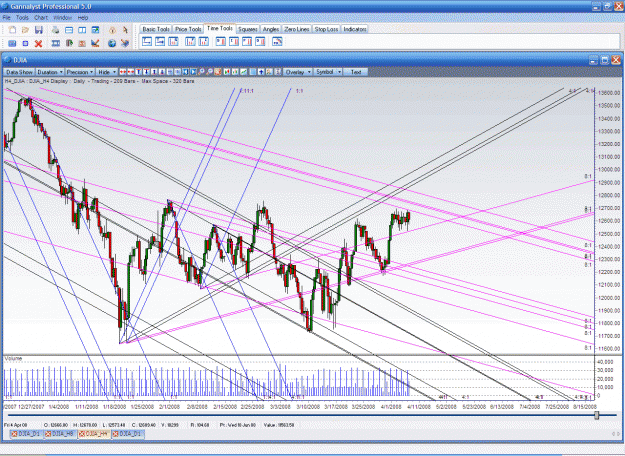Switch to the Squares tab
This screenshot has width=625, height=456.
click(248, 29)
